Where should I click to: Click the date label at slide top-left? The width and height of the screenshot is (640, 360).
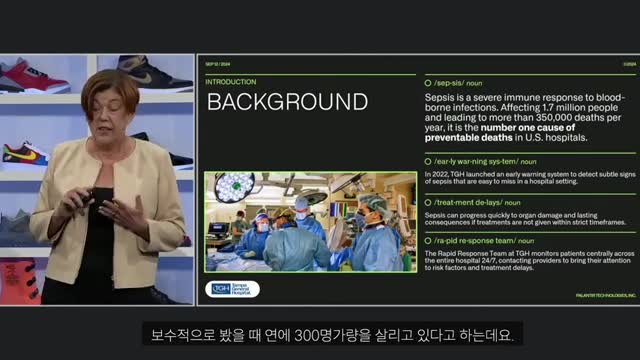pos(218,64)
